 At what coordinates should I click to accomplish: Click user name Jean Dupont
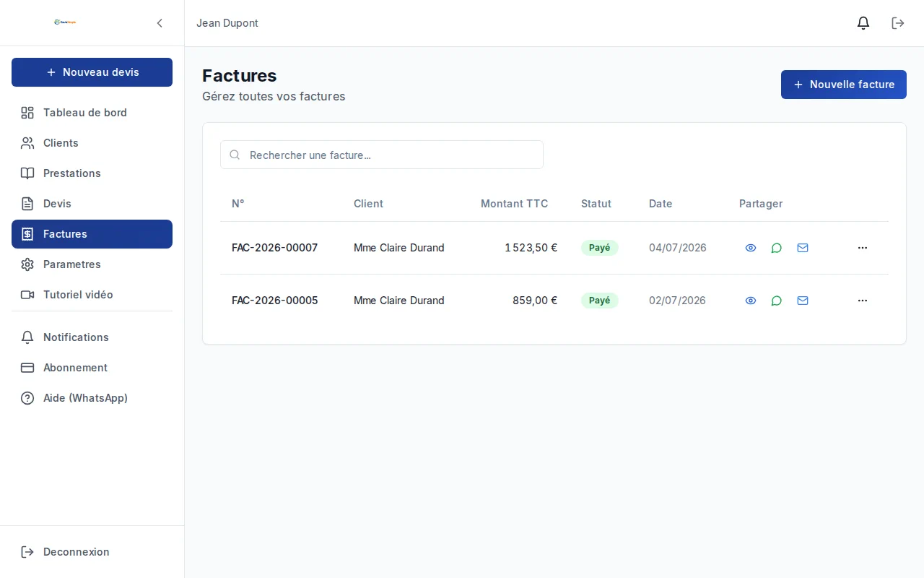[x=227, y=23]
